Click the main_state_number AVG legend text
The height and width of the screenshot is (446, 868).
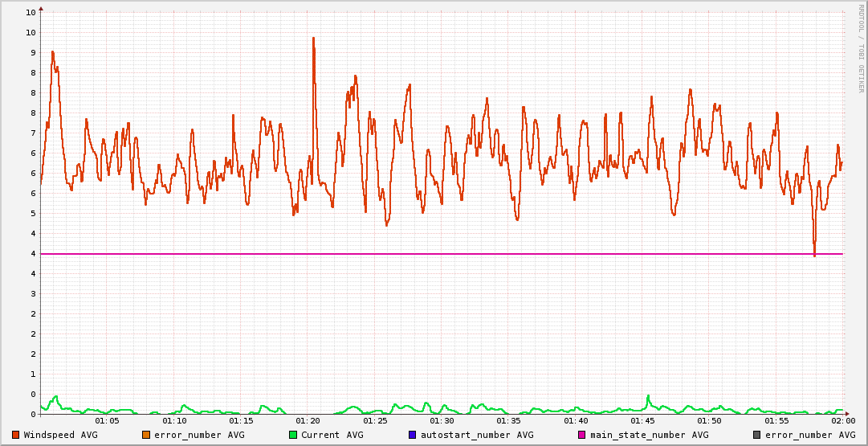click(x=650, y=435)
